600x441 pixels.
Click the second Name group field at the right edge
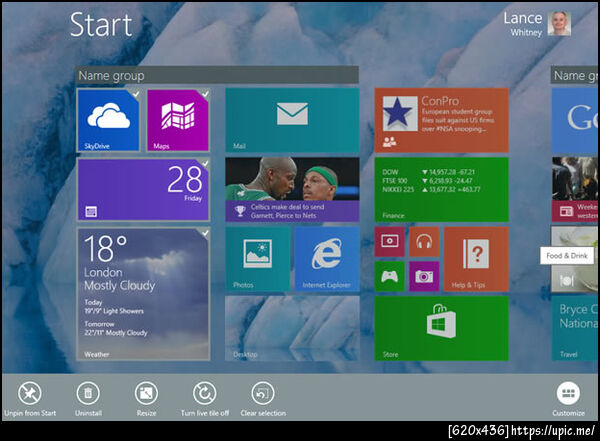click(x=575, y=75)
